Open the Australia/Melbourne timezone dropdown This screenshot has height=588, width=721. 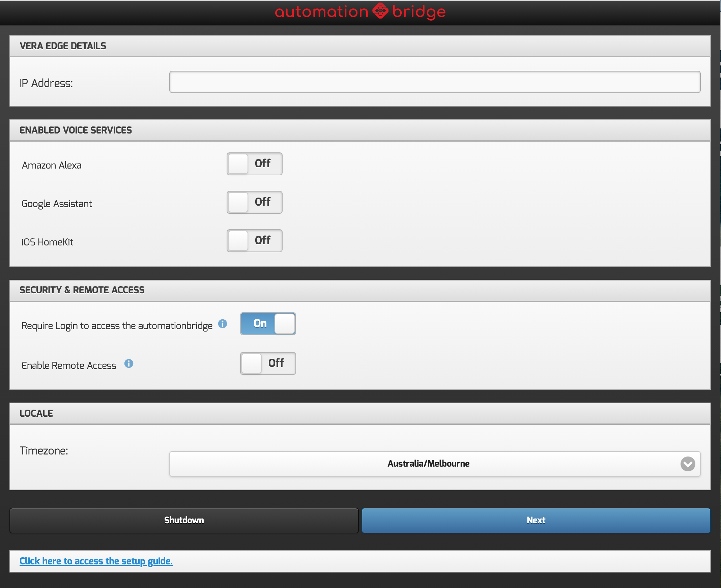(x=428, y=464)
